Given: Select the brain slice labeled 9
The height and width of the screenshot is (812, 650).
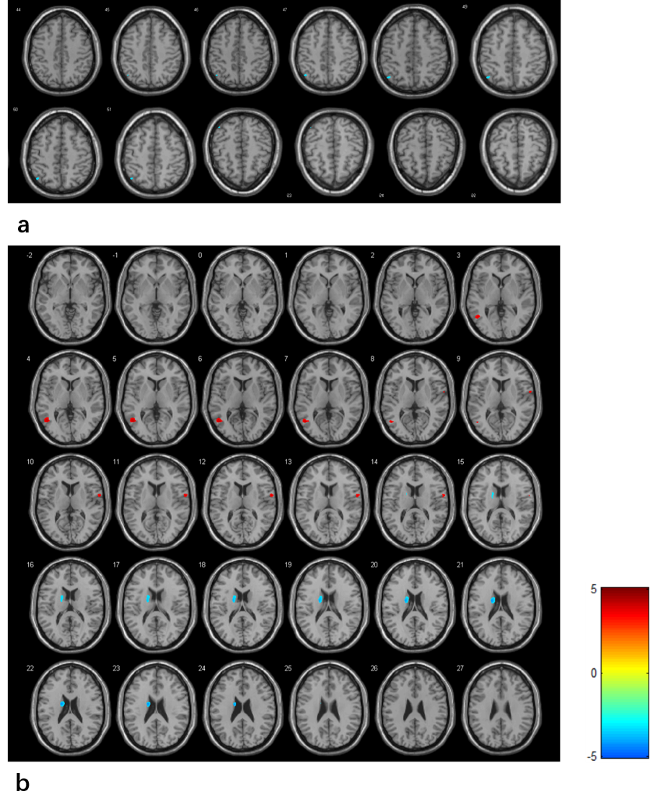Looking at the screenshot, I should [500, 401].
